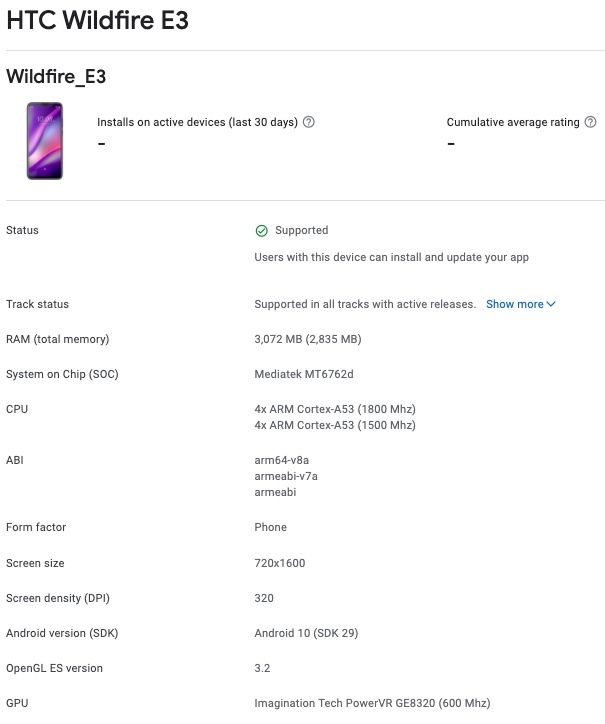Click the green Supported checkmark icon

coord(261,230)
